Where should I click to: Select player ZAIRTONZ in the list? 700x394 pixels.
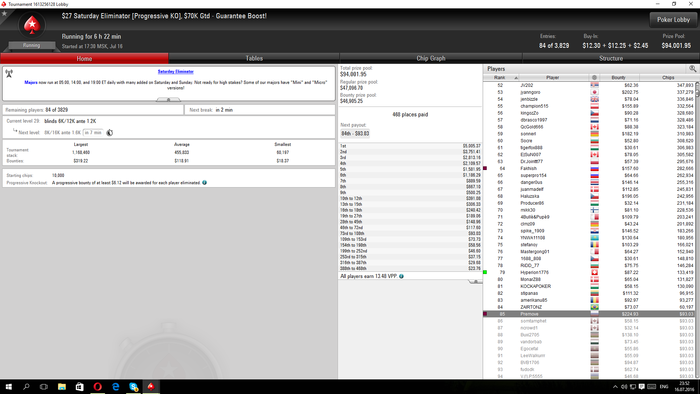tap(589, 307)
